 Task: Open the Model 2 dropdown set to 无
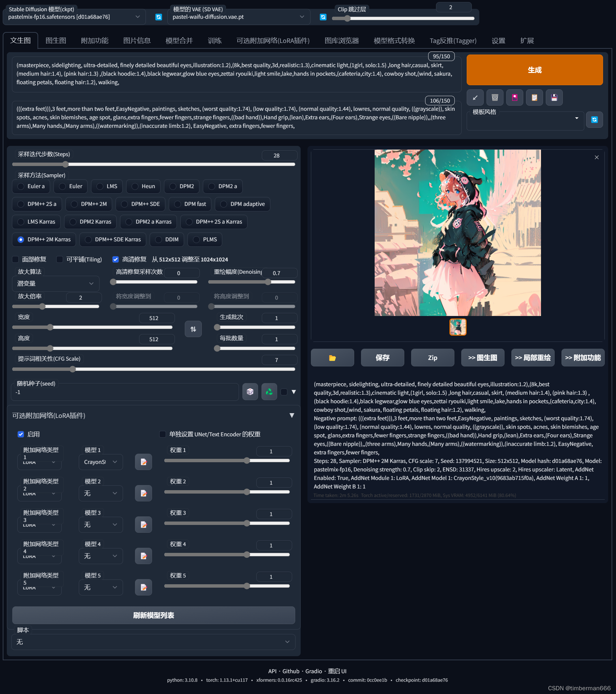tap(101, 493)
